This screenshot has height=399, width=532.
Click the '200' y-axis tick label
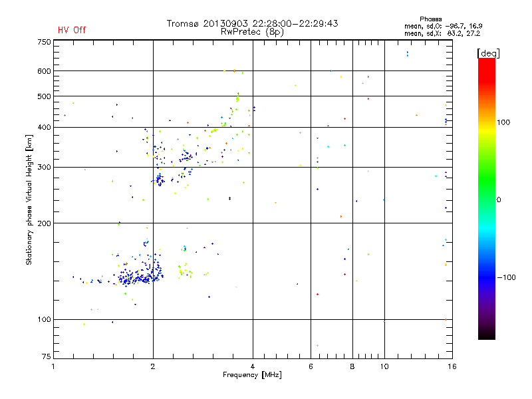click(45, 223)
